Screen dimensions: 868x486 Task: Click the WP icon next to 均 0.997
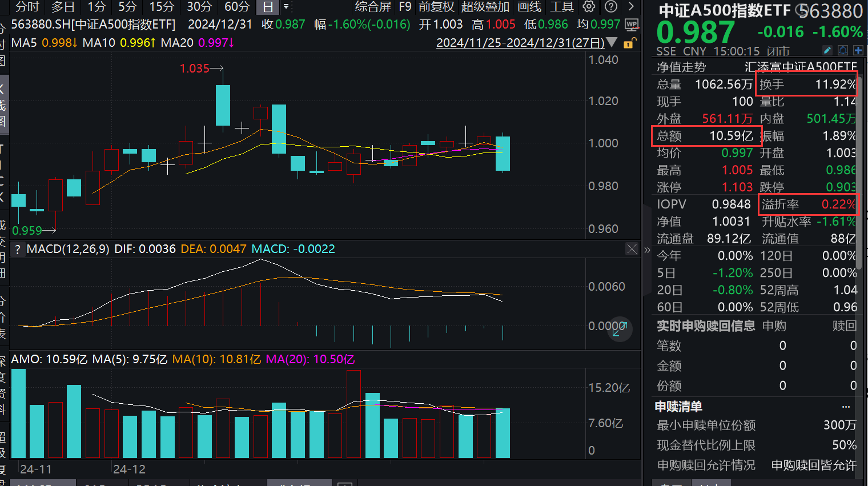tap(631, 25)
